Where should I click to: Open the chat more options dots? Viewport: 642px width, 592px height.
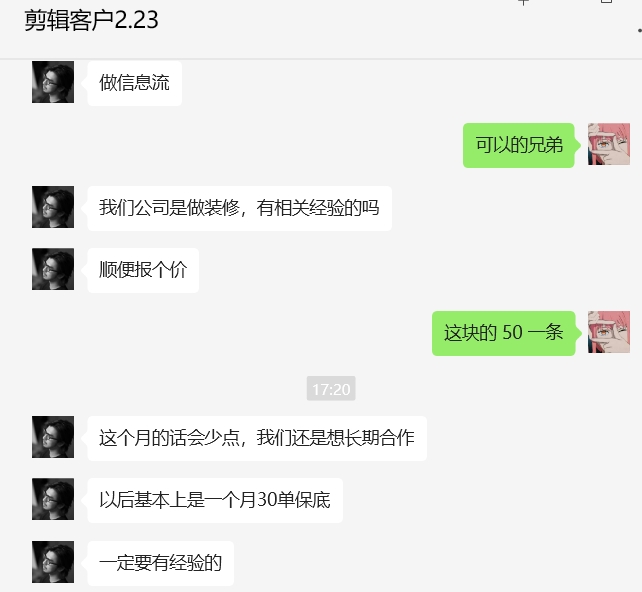point(639,30)
